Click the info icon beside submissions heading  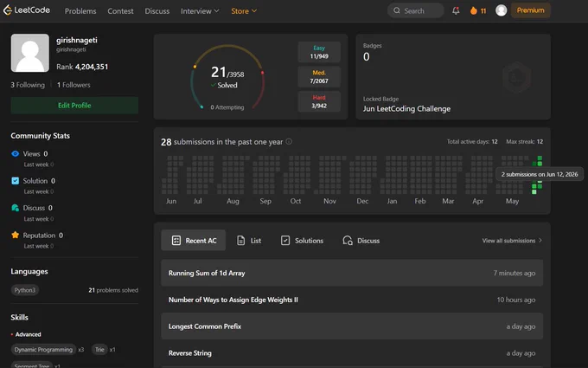(289, 141)
